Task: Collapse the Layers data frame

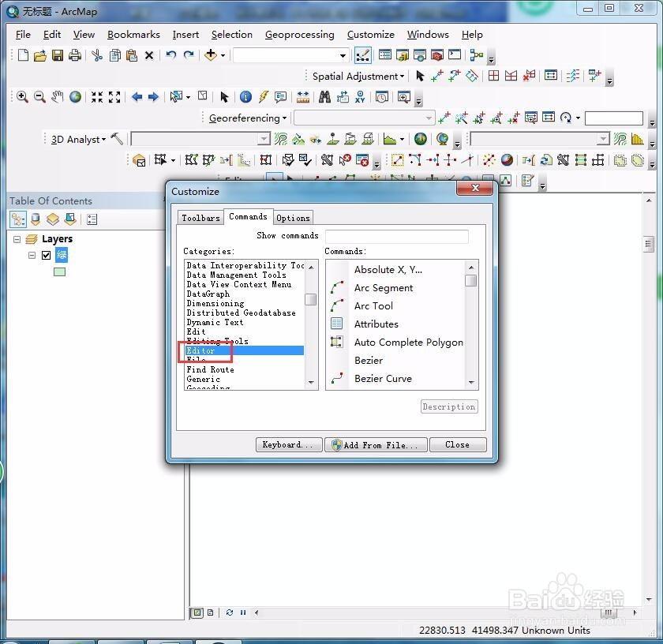Action: [17, 239]
